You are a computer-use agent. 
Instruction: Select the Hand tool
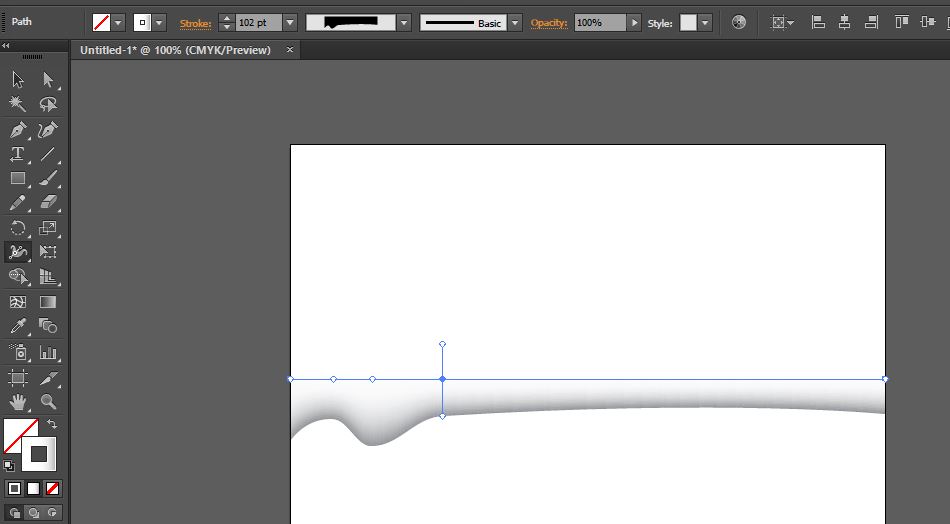tap(18, 402)
